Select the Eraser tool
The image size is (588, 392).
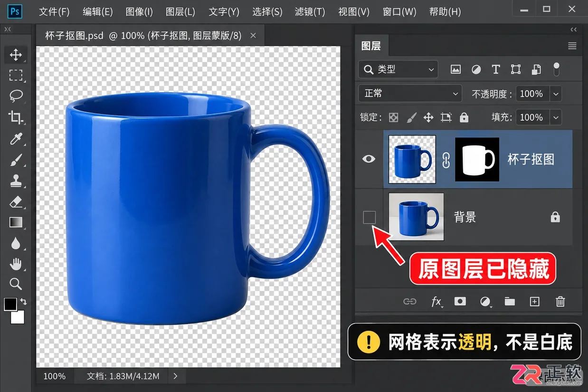click(16, 202)
